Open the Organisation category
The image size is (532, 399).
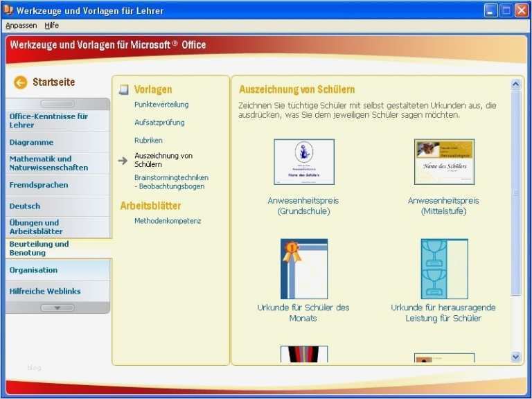tap(58, 270)
